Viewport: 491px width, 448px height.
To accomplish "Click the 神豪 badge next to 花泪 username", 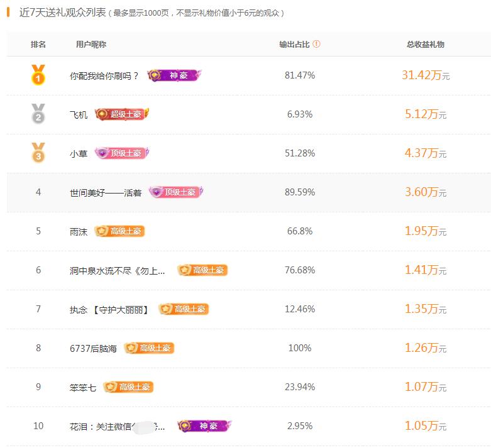I will 204,426.
